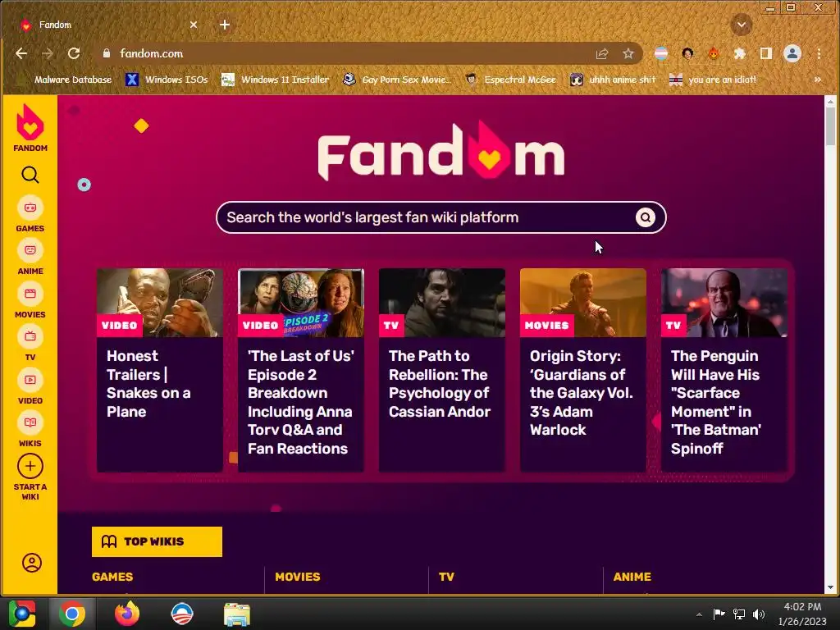The image size is (840, 630).
Task: Open Honest Trailers Snakes on a Plane thumbnail
Action: point(160,303)
